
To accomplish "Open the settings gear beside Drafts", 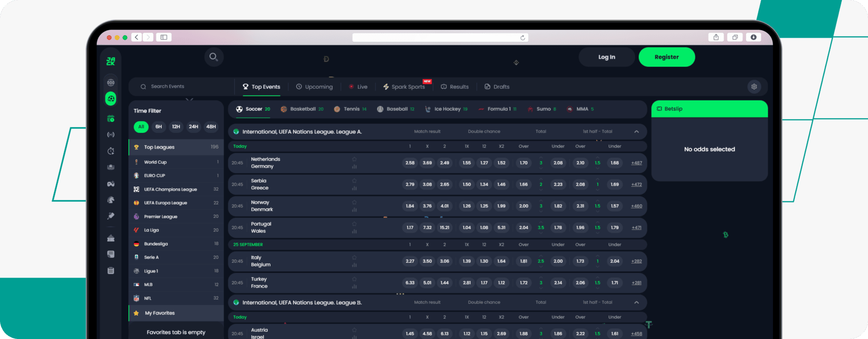I will tap(754, 86).
